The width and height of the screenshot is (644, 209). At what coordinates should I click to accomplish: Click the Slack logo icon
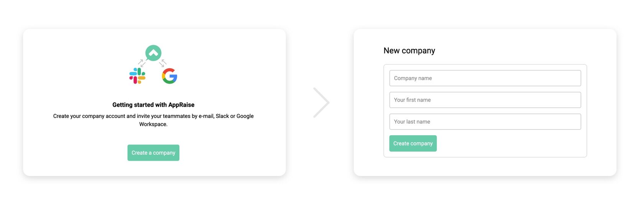[137, 76]
